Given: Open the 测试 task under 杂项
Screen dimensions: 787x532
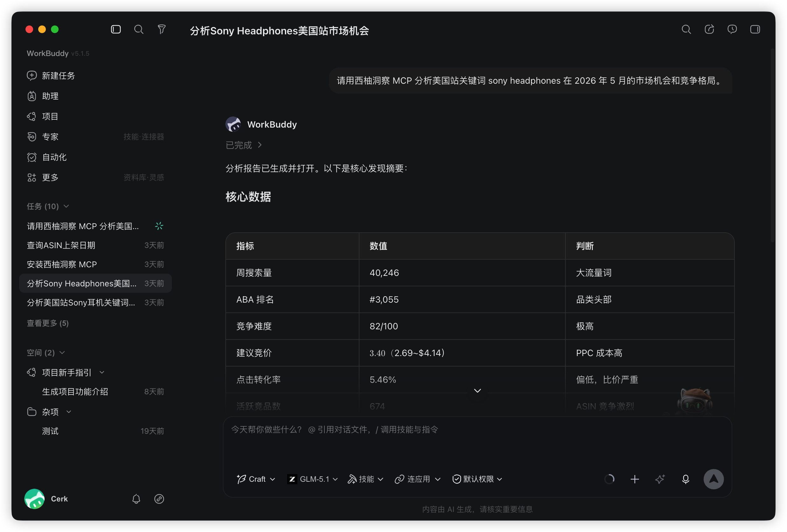Looking at the screenshot, I should pos(96,431).
